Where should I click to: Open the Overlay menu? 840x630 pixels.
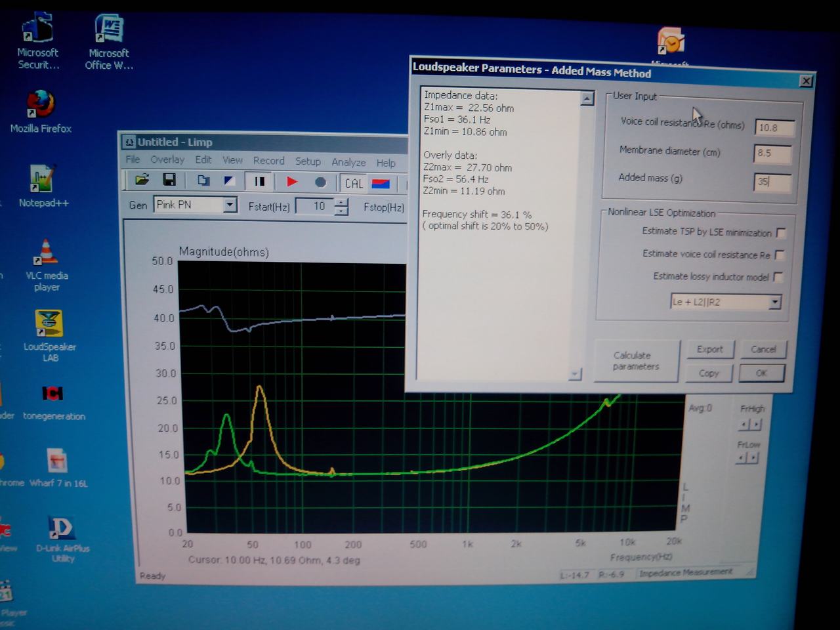click(167, 159)
